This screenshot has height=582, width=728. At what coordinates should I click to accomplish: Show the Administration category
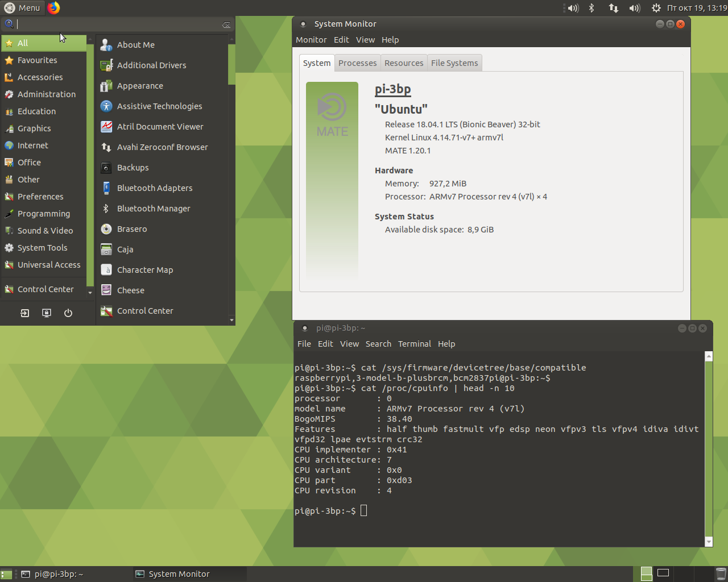(44, 94)
